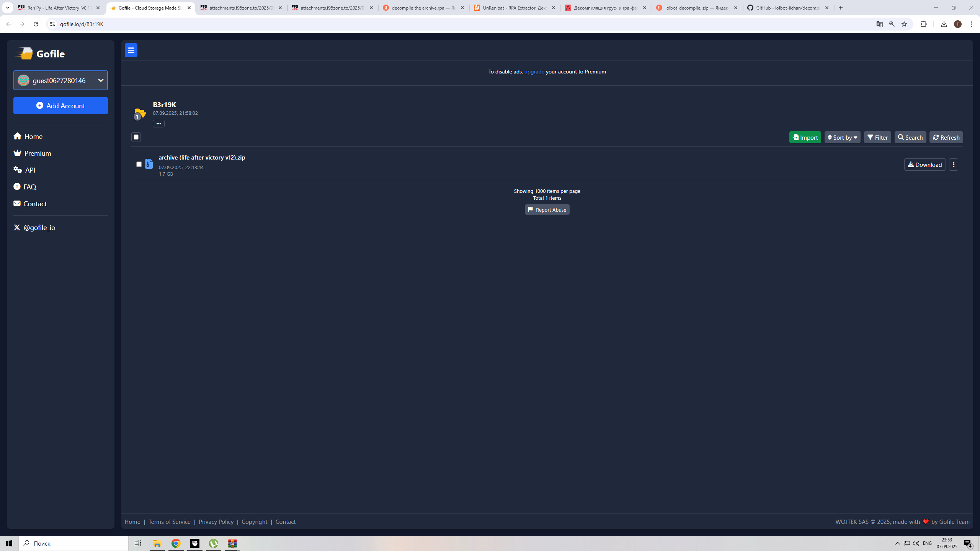Open the Search tool
This screenshot has height=551, width=980.
click(910, 137)
